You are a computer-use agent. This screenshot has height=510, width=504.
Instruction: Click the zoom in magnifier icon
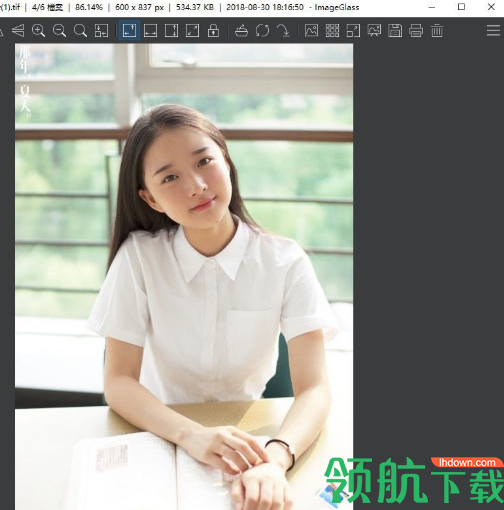tap(38, 31)
